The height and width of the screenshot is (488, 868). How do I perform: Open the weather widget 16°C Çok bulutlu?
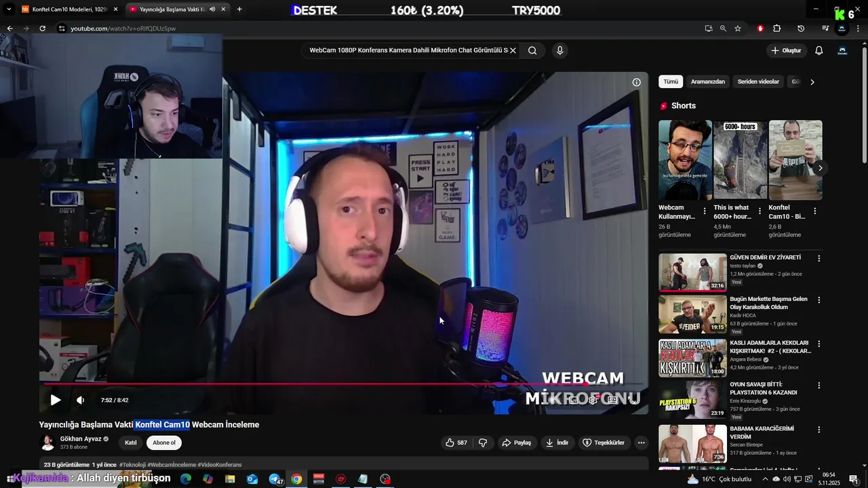[719, 479]
